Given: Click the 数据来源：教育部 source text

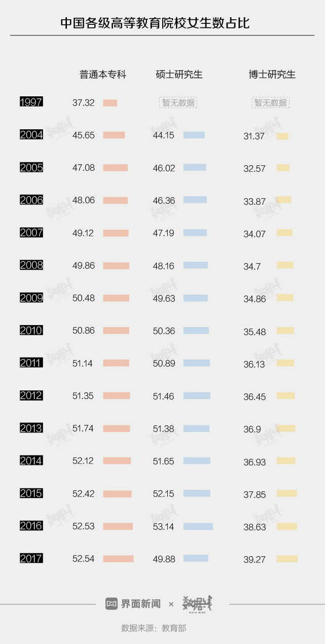Looking at the screenshot, I should click(154, 628).
